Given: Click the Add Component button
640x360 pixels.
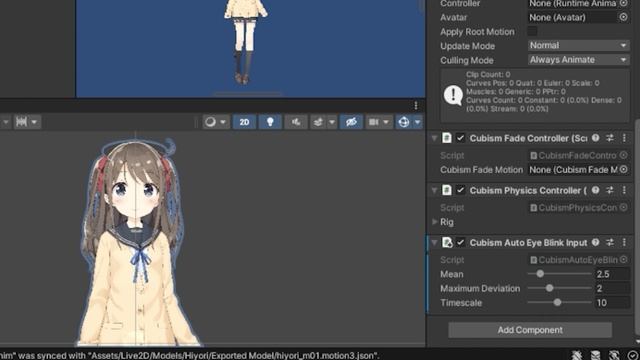Looking at the screenshot, I should tap(530, 330).
